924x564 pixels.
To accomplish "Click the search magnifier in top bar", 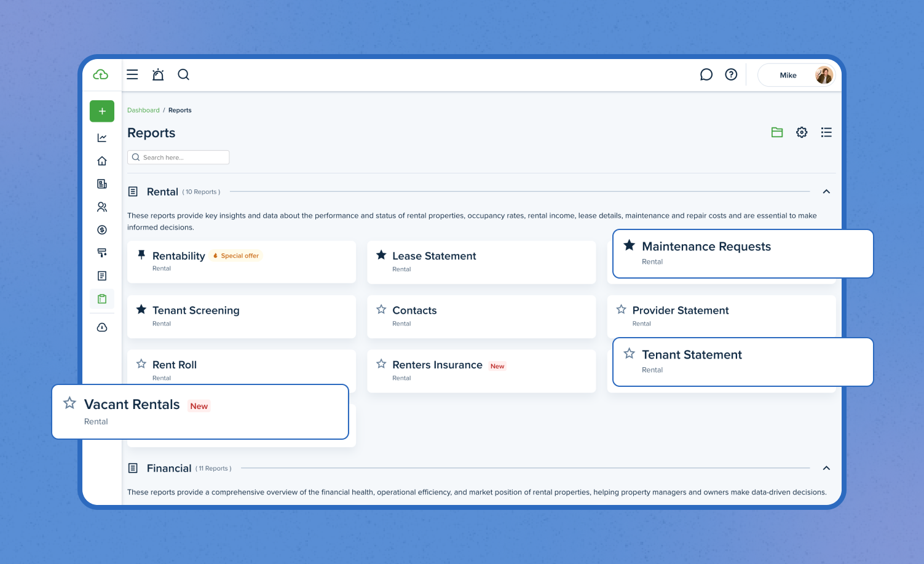I will pyautogui.click(x=183, y=74).
